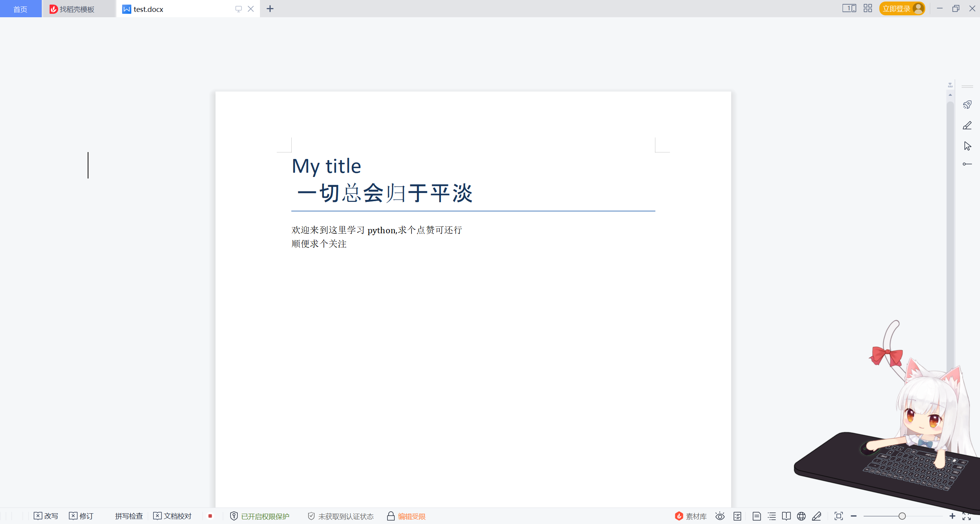Viewport: 980px width, 524px height.
Task: Activate writing mode pen icon in status bar
Action: pyautogui.click(x=817, y=516)
